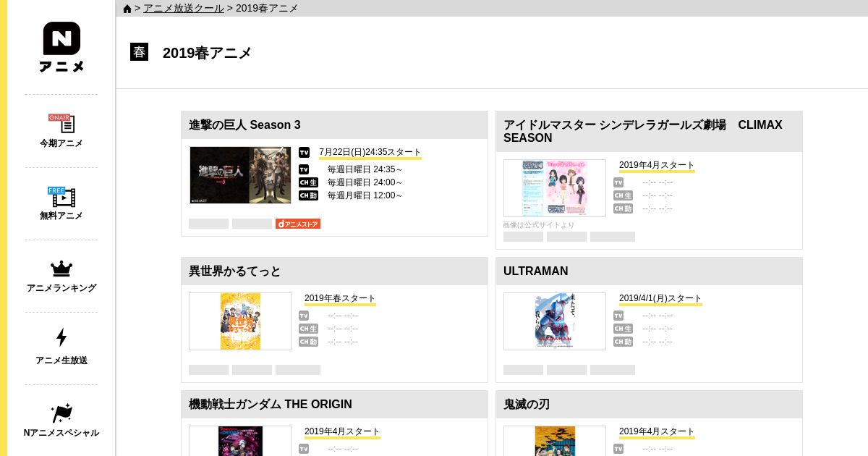Click 2019春アニメ page heading
Screen dimensions: 868x456
(x=207, y=53)
